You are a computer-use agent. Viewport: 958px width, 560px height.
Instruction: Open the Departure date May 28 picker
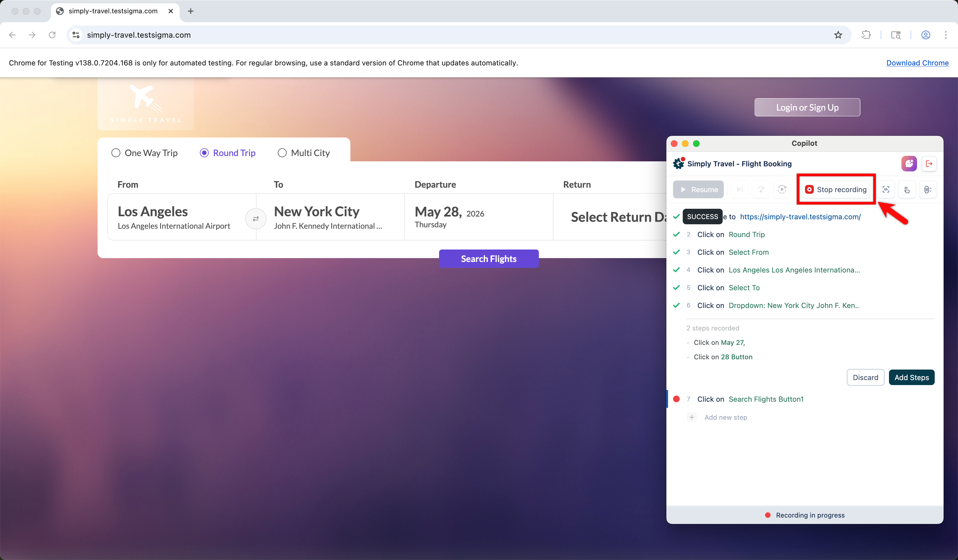479,217
